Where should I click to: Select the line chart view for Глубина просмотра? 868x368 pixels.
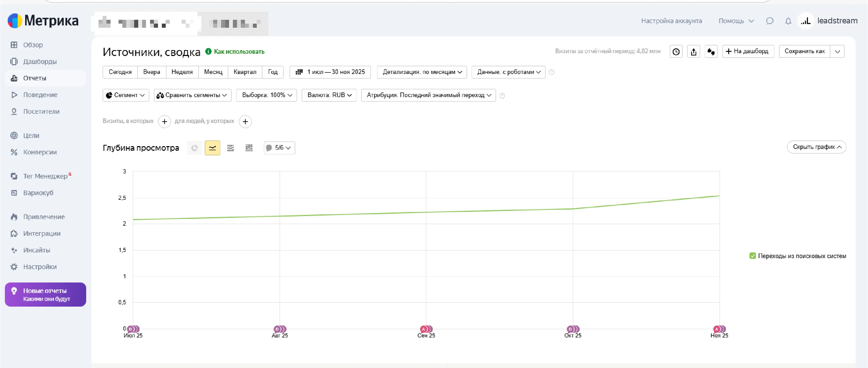click(x=212, y=148)
